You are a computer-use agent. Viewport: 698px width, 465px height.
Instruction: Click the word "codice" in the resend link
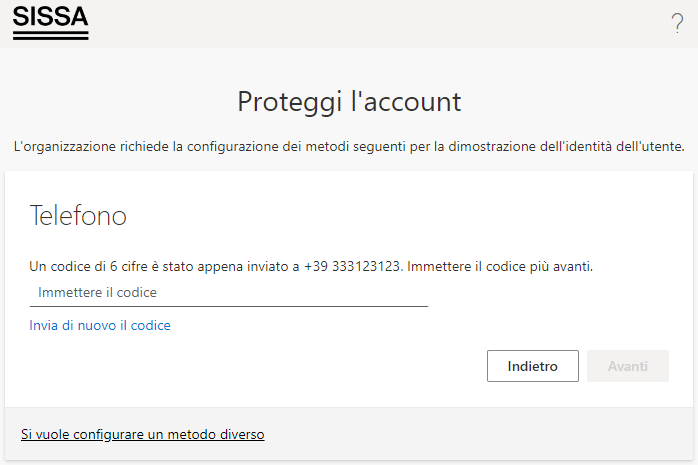tap(150, 325)
